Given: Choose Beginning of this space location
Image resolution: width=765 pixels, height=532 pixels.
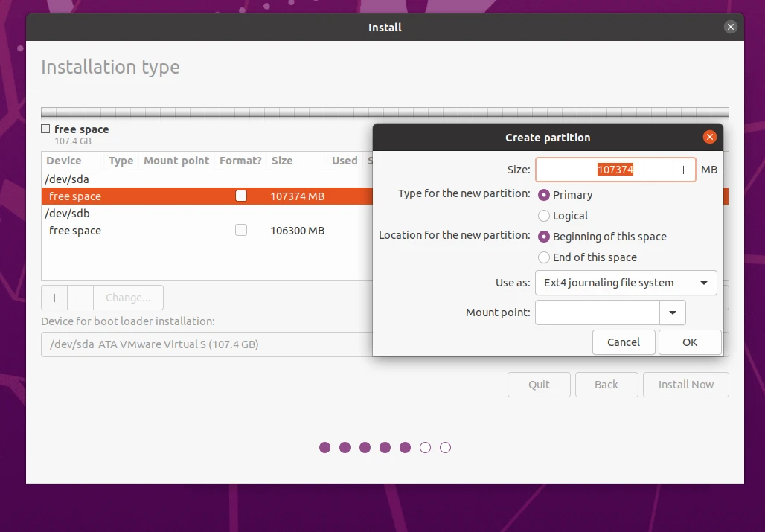Looking at the screenshot, I should click(x=544, y=237).
